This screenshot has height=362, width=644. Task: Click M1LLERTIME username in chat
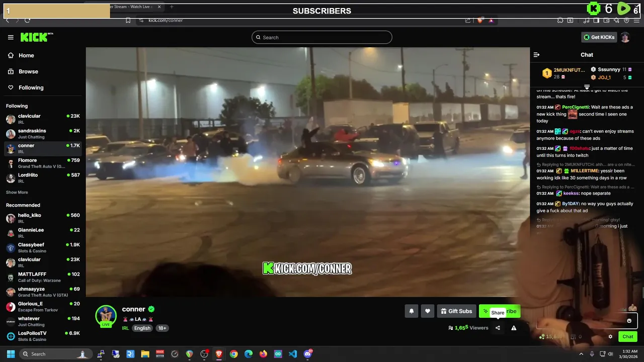point(584,171)
